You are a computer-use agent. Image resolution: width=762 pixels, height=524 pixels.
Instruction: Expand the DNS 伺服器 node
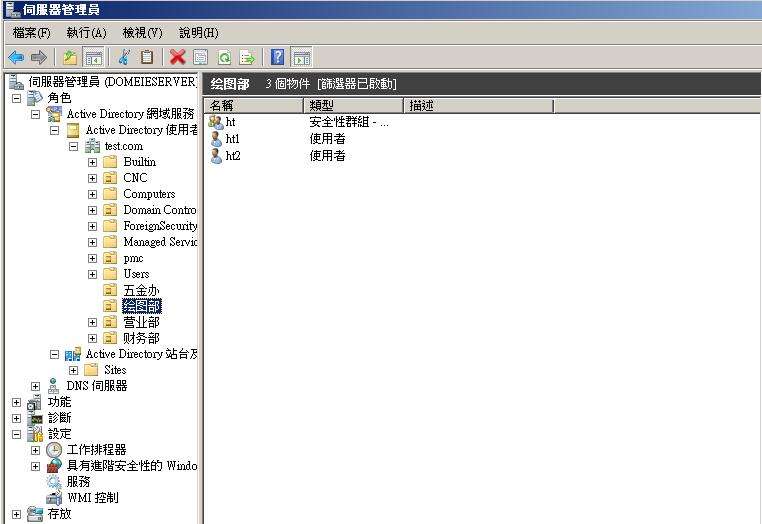click(x=35, y=386)
